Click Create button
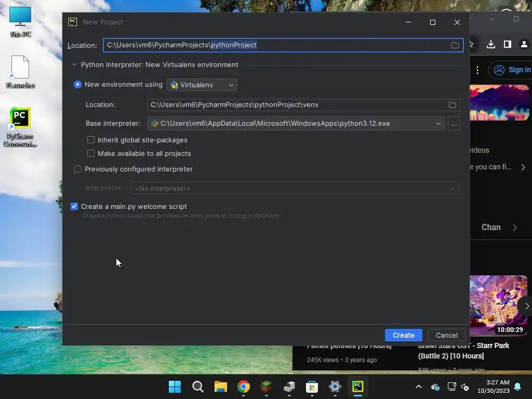The width and height of the screenshot is (532, 399). 403,335
